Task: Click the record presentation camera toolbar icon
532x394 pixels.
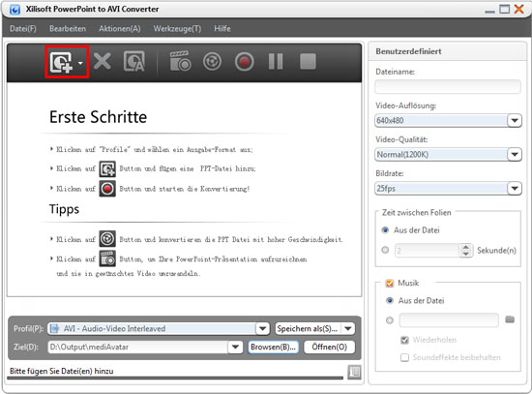Action: coord(180,62)
